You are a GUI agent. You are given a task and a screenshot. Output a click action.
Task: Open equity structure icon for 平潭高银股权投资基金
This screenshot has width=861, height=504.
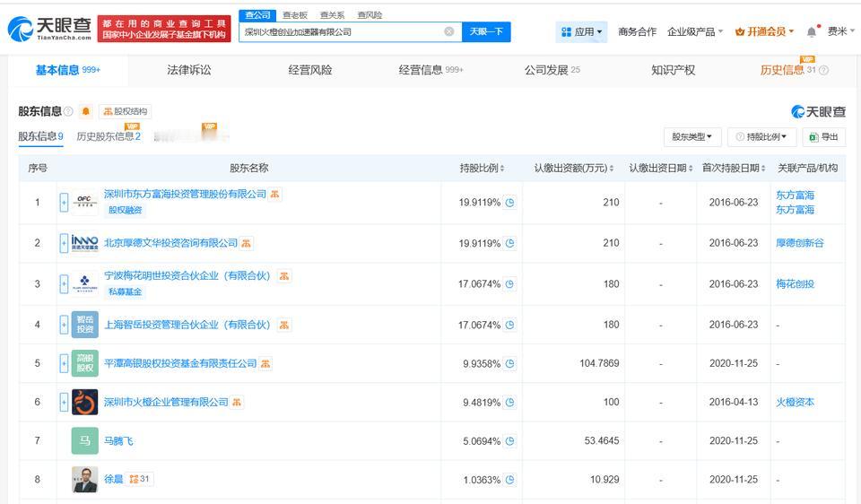pos(265,363)
